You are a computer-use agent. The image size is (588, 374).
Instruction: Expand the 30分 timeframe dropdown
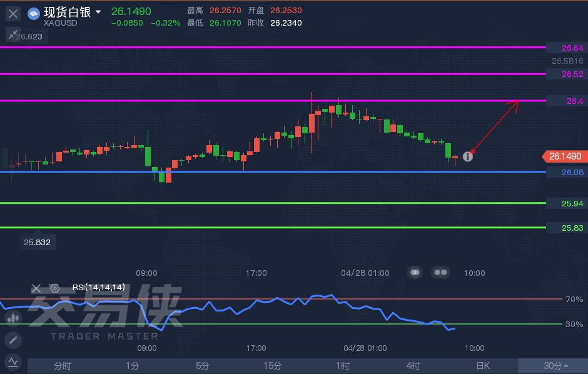553,366
